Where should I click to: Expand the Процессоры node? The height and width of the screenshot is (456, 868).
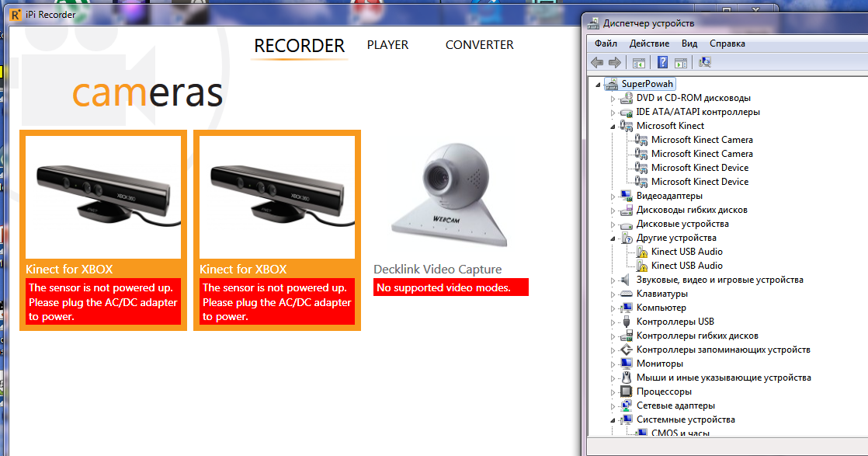[613, 392]
